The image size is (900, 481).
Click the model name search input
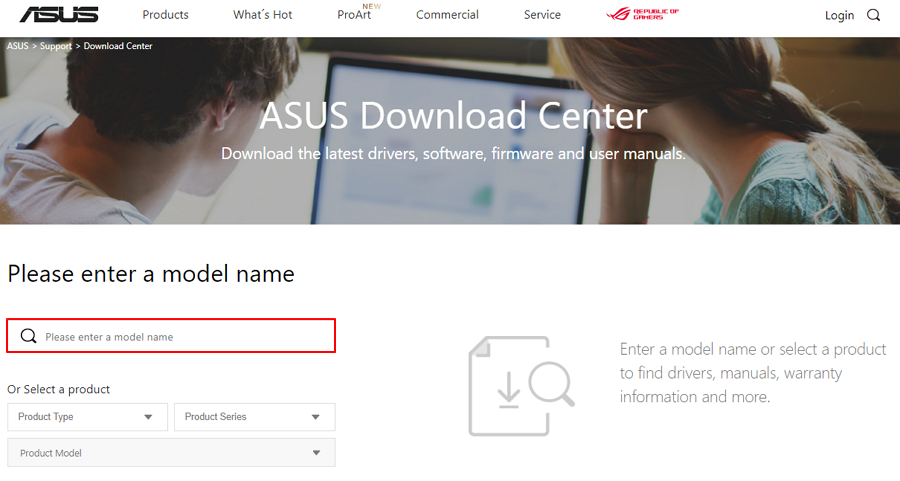coord(171,336)
